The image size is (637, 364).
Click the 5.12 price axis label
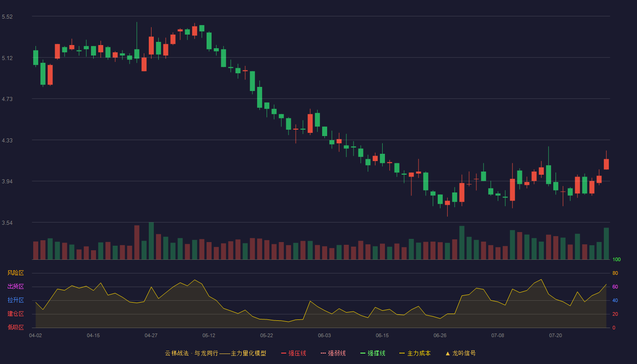click(7, 58)
